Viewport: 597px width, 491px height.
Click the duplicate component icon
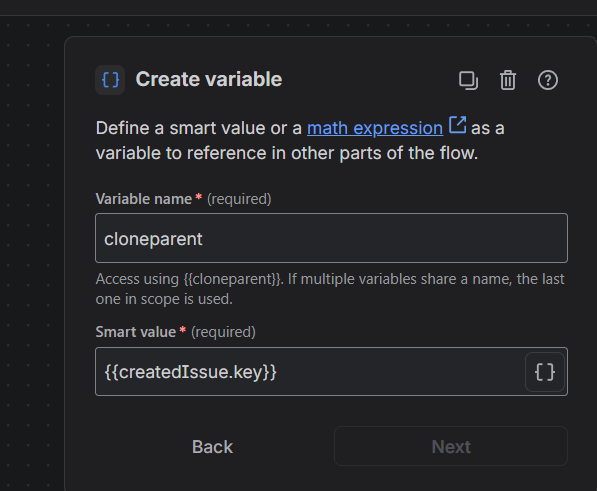468,80
